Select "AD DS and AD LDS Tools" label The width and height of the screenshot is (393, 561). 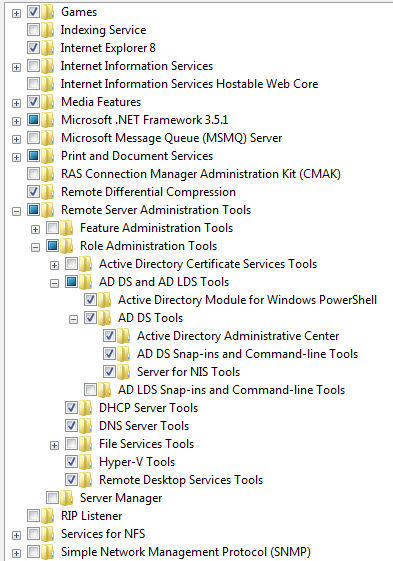click(x=164, y=282)
